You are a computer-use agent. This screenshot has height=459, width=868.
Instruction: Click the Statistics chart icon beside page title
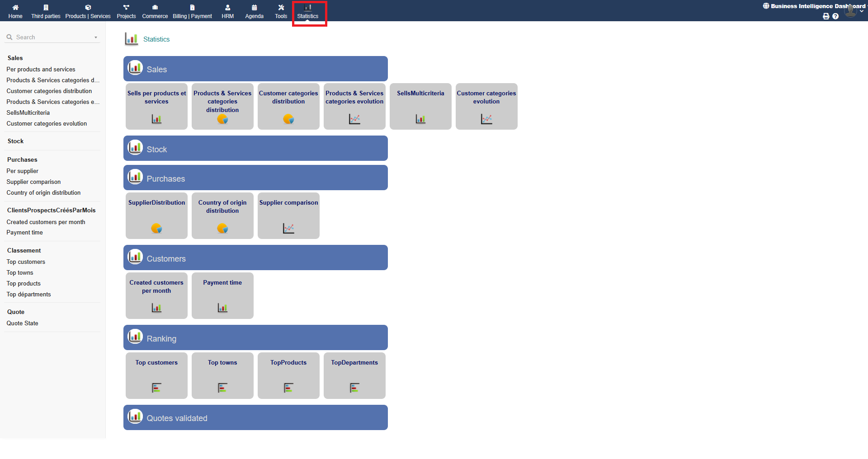tap(131, 39)
